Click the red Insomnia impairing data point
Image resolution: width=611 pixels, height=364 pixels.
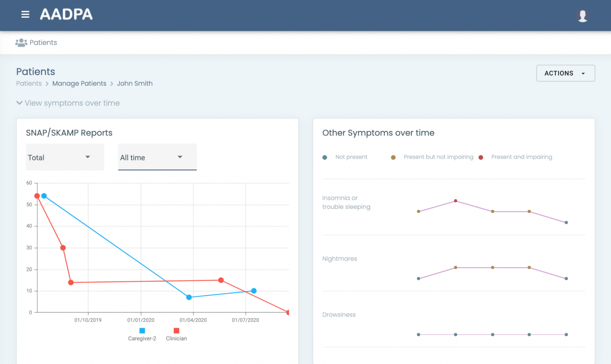click(456, 201)
